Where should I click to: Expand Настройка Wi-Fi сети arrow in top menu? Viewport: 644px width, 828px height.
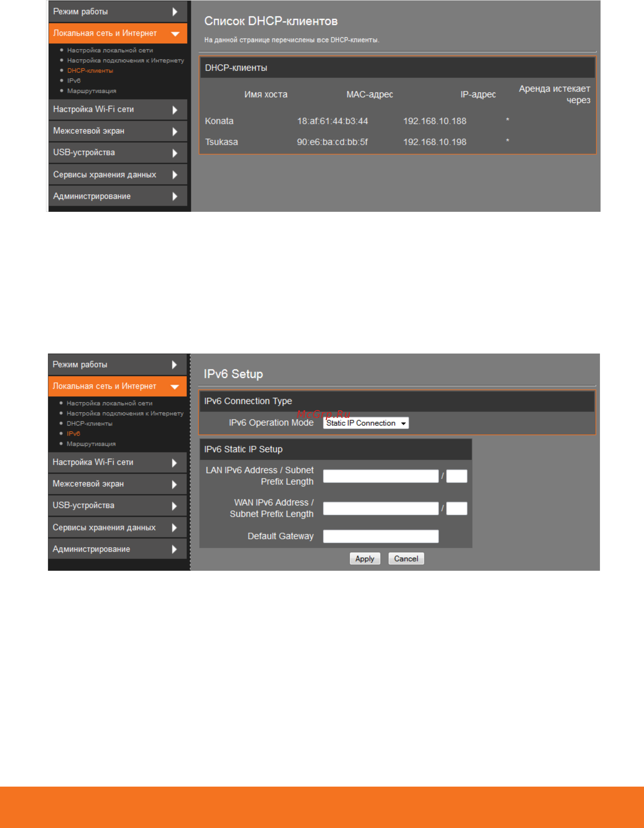coord(175,110)
